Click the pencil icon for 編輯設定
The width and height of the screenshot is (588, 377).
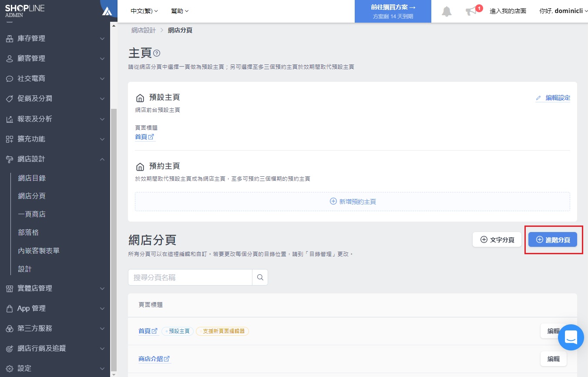pyautogui.click(x=538, y=98)
